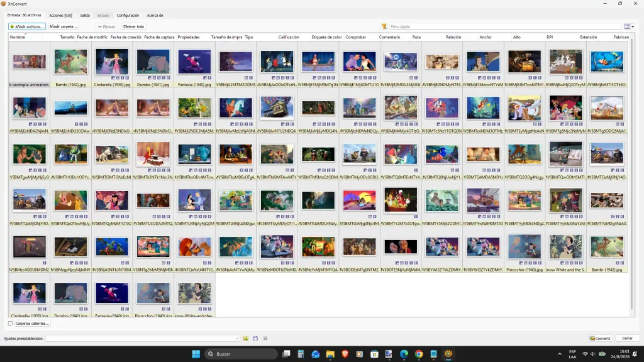Image resolution: width=644 pixels, height=362 pixels.
Task: Open the quick filter funnel icon
Action: pos(384,26)
